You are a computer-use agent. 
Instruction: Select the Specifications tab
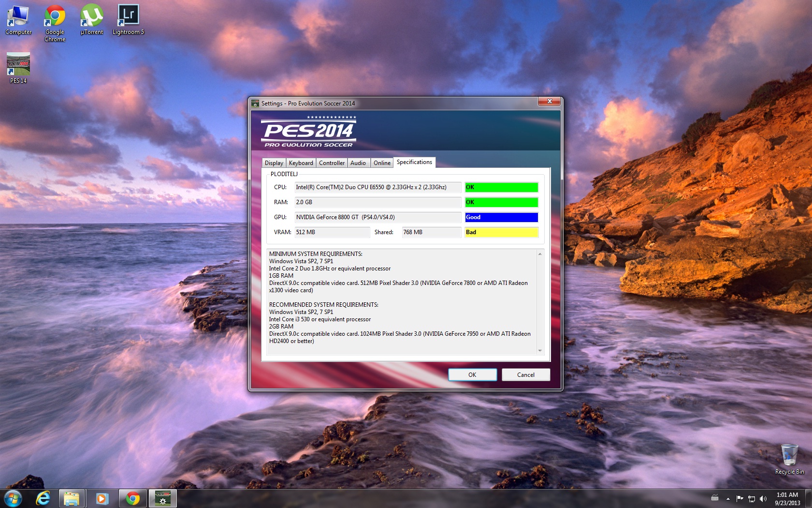(x=414, y=163)
